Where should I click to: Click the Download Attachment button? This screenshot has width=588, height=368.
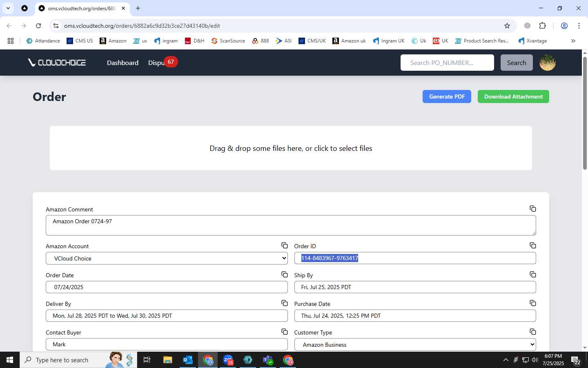[x=513, y=96]
